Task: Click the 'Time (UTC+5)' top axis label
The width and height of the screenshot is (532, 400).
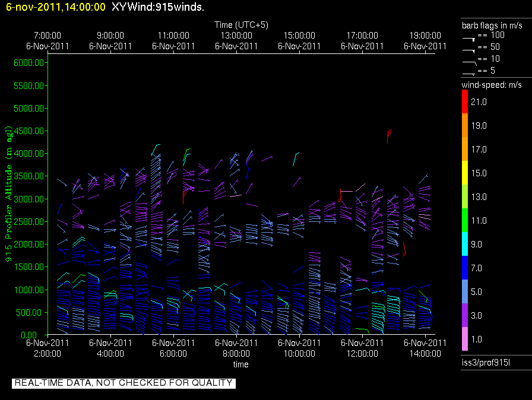Action: 241,25
